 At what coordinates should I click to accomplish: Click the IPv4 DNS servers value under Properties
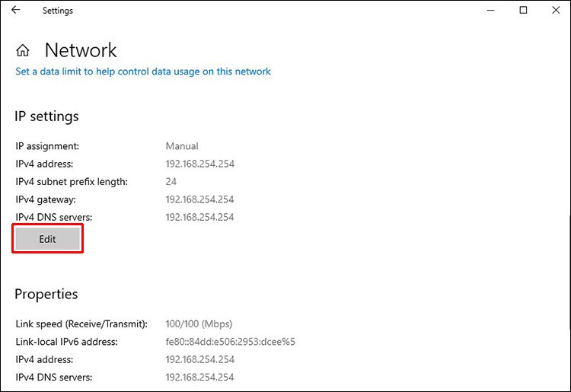pyautogui.click(x=199, y=377)
